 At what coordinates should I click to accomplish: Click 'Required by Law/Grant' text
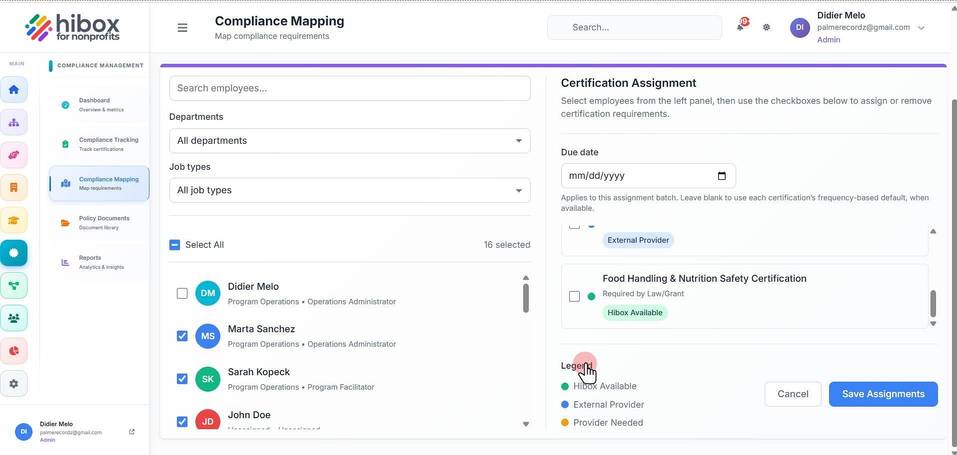pyautogui.click(x=643, y=294)
